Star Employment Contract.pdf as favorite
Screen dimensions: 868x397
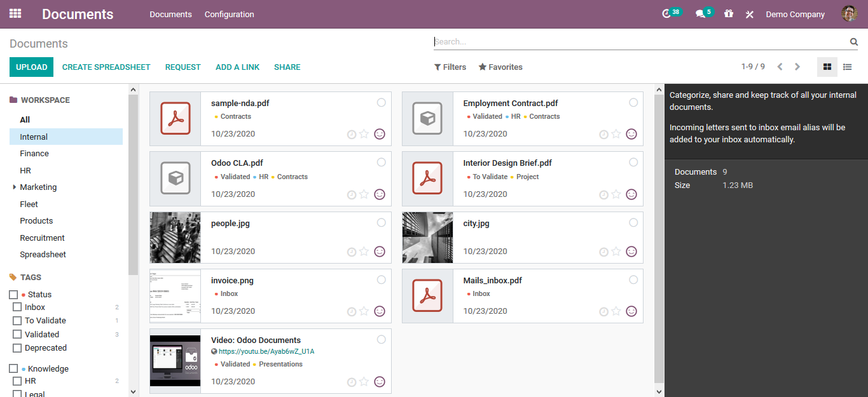click(616, 134)
